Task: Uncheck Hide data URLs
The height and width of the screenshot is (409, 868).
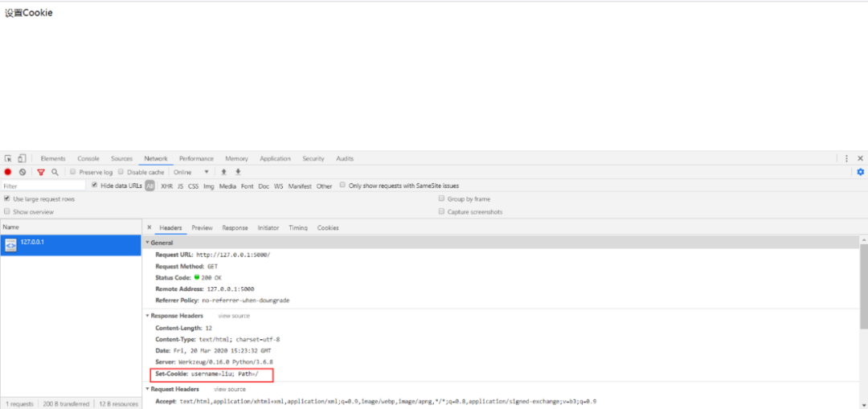Action: pyautogui.click(x=95, y=185)
